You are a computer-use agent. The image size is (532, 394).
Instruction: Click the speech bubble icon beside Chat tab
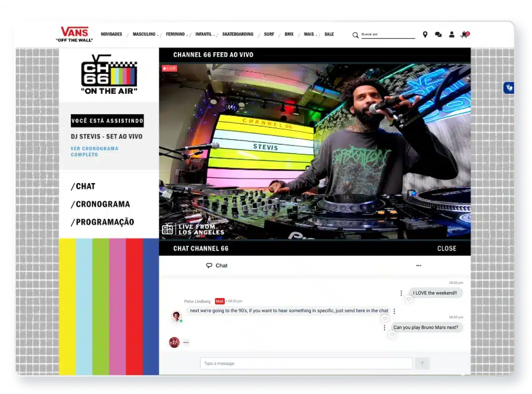click(x=209, y=266)
